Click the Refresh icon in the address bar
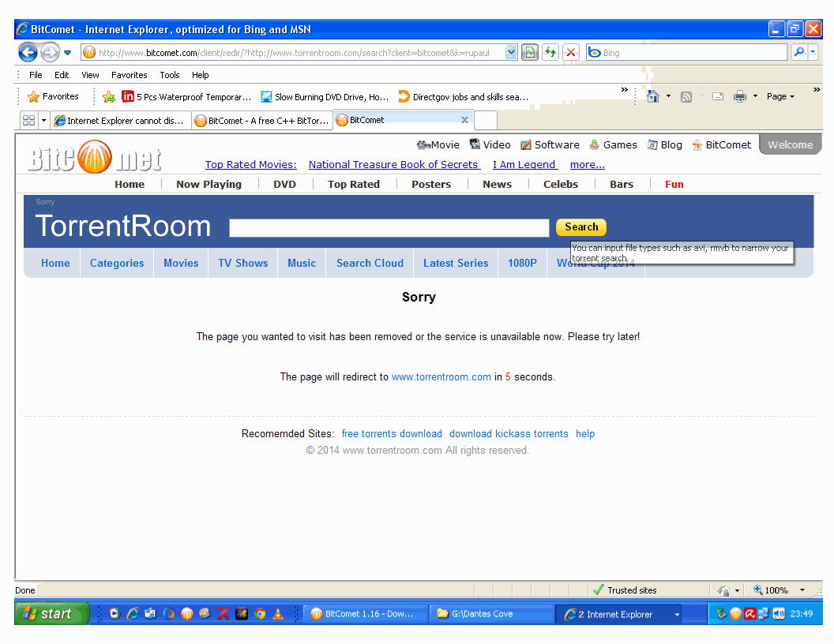The width and height of the screenshot is (834, 644). click(550, 52)
